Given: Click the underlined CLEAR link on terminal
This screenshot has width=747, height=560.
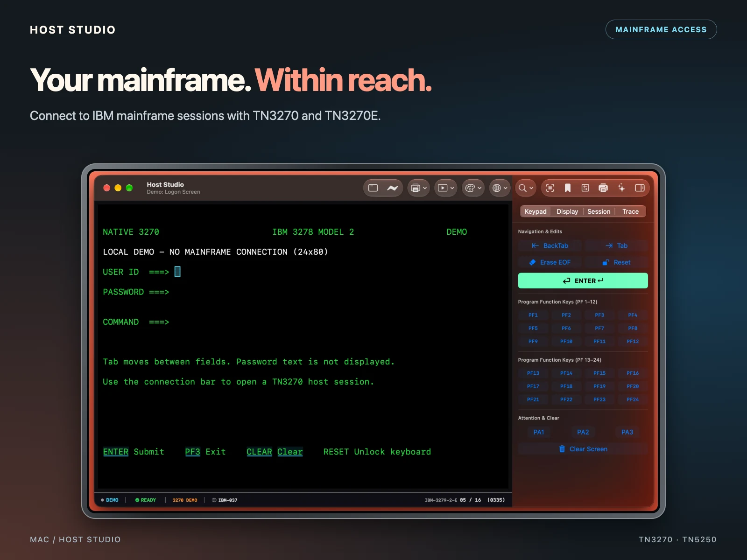Looking at the screenshot, I should click(x=259, y=452).
